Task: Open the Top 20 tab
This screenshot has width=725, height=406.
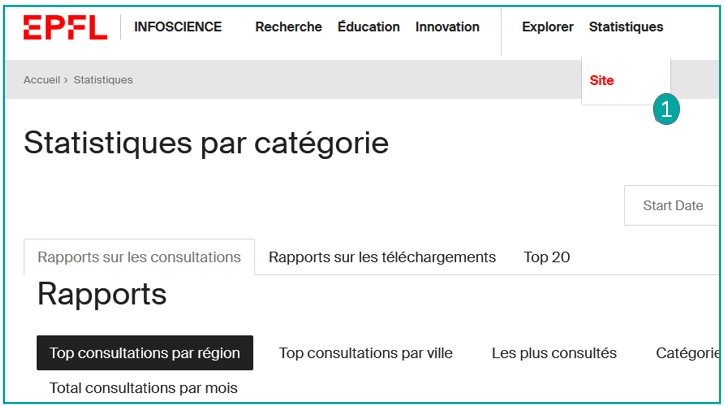Action: click(547, 257)
